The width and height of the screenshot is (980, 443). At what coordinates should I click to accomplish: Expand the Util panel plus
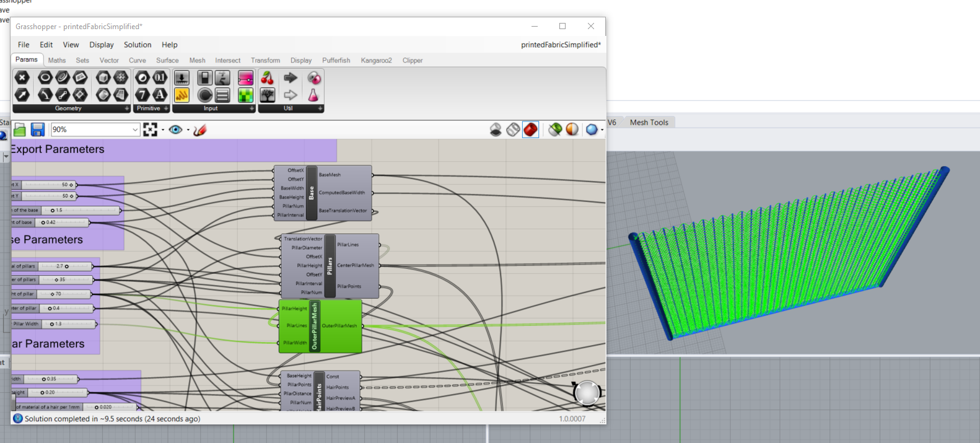(320, 108)
